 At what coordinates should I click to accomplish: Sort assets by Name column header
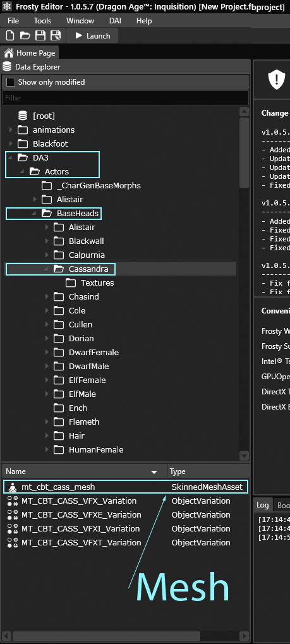pos(84,471)
